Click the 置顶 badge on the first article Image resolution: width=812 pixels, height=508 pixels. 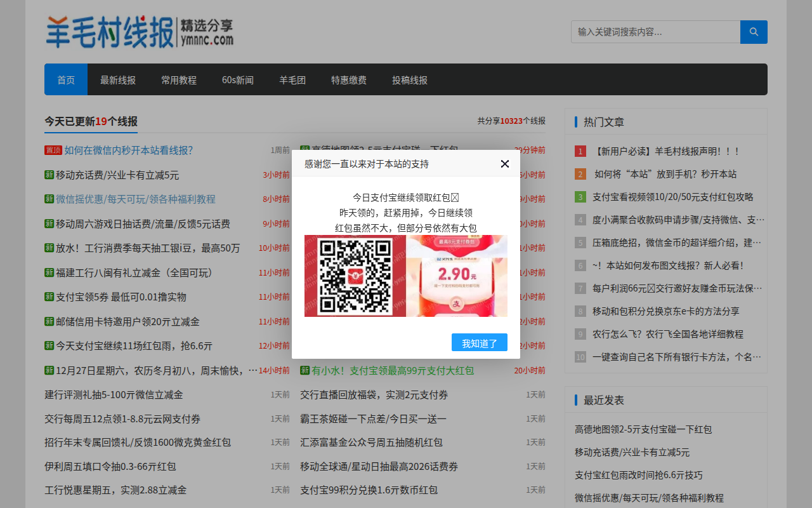[53, 150]
